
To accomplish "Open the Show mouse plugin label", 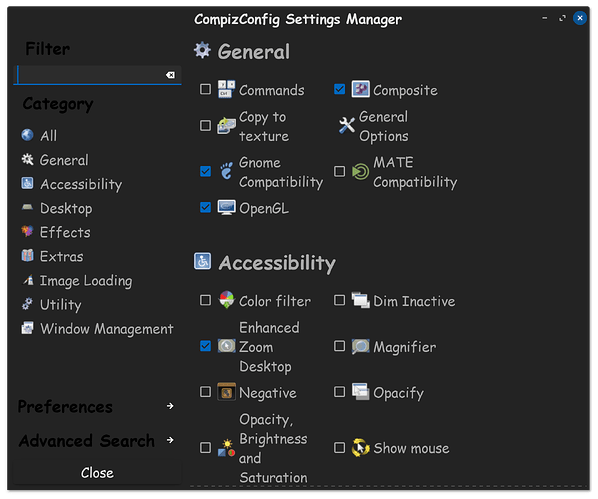I will pyautogui.click(x=412, y=448).
